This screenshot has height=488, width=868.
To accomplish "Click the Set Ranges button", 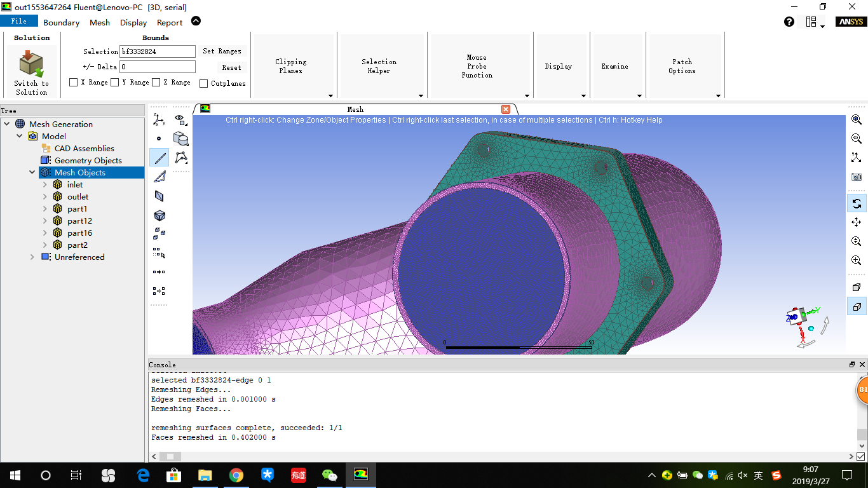I will [222, 51].
